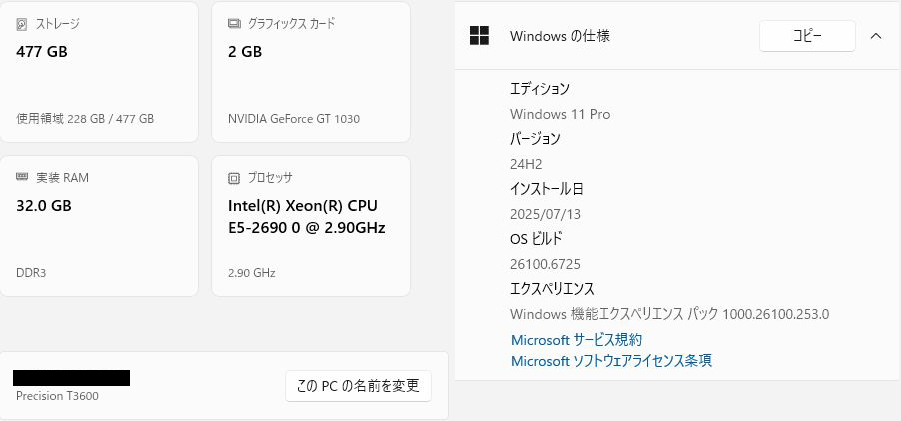Image resolution: width=901 pixels, height=421 pixels.
Task: Click the install date 2025/07/13
Action: (546, 213)
